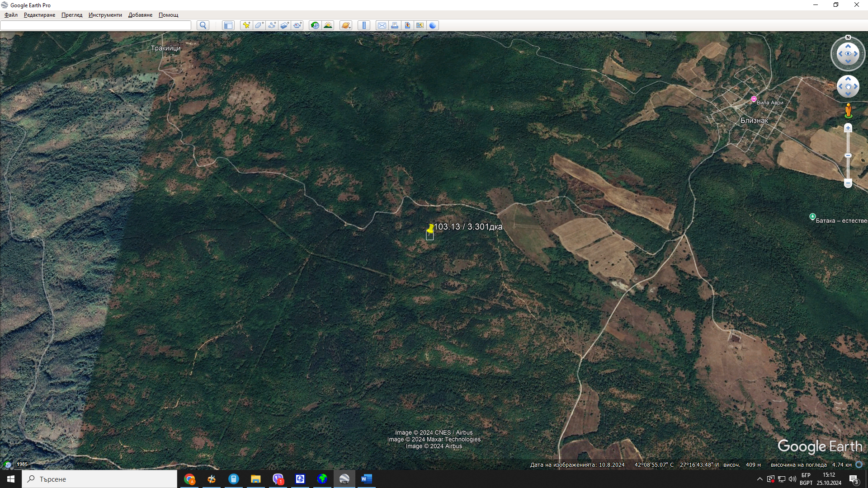This screenshot has height=488, width=868.
Task: Add a placemark with the pushpin tool
Action: click(x=246, y=25)
